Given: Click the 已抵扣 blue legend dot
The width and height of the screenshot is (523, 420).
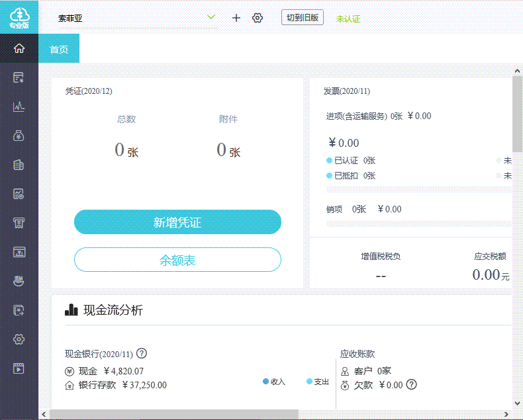Looking at the screenshot, I should coord(329,176).
